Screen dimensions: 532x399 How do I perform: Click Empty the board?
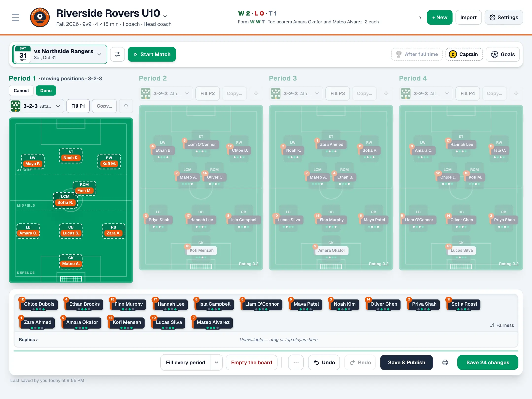pos(251,363)
